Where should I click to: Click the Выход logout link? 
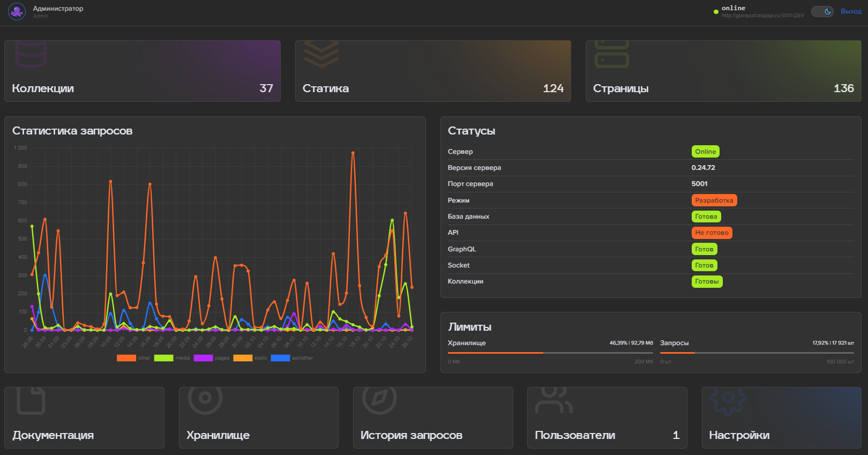click(x=851, y=11)
